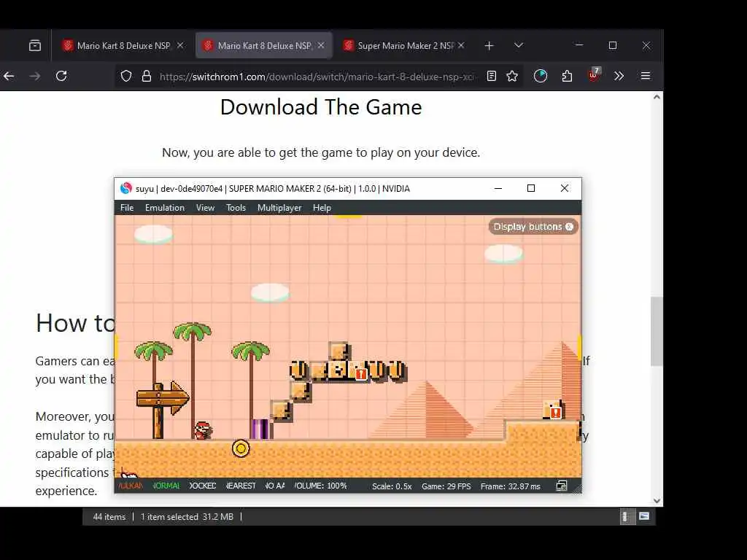This screenshot has height=560, width=747.
Task: Close the suyu emulator window
Action: 565,189
